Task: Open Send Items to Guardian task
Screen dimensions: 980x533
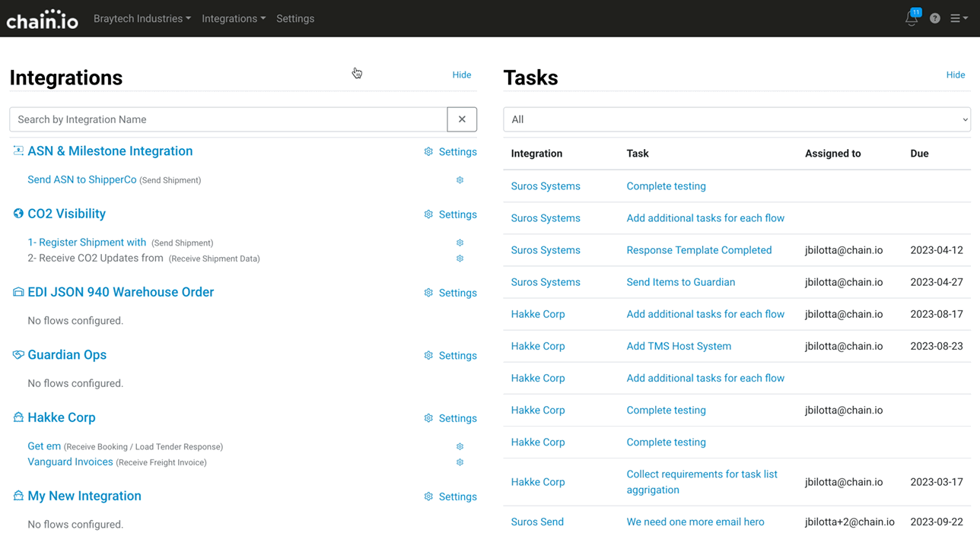Action: 681,282
